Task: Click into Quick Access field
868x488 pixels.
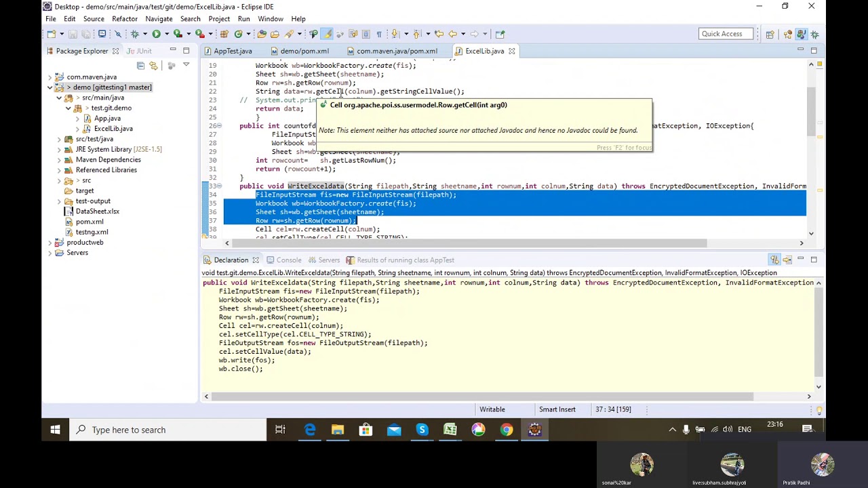Action: [x=726, y=34]
